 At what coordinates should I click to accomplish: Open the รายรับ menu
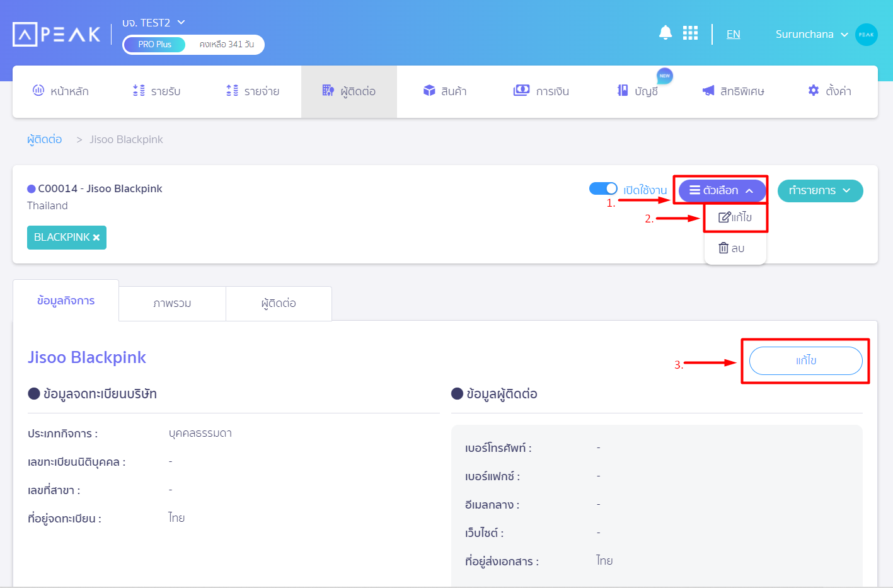pos(157,91)
